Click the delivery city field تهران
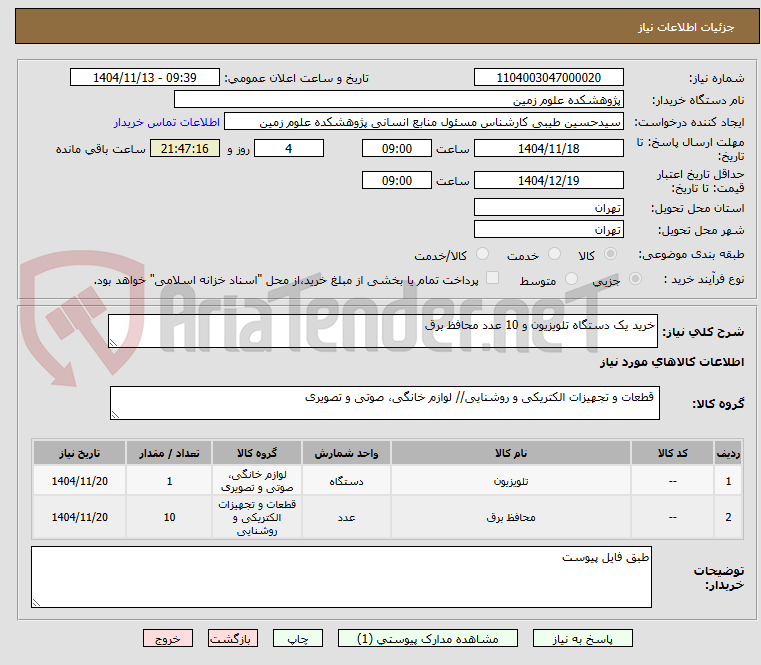 coord(548,229)
